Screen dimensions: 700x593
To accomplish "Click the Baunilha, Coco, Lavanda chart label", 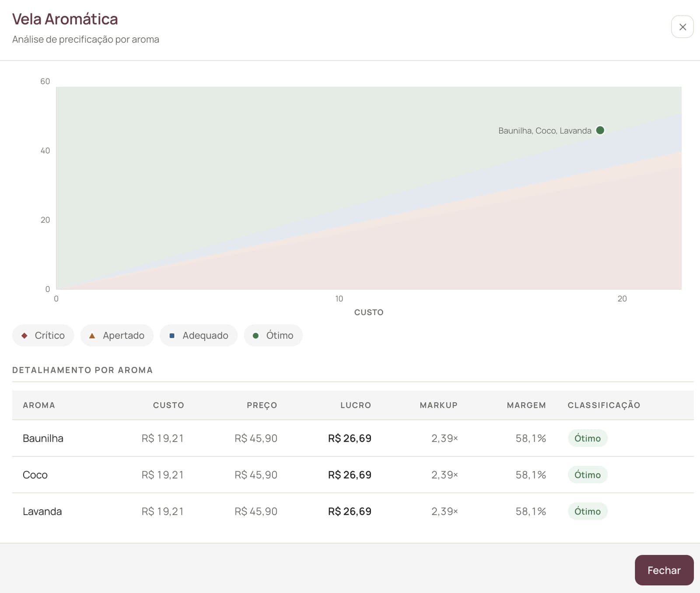I will [545, 130].
